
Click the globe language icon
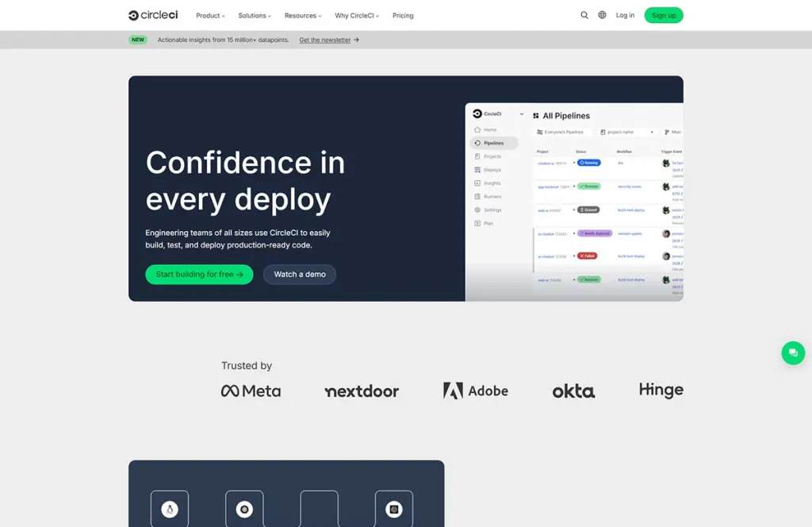[x=602, y=15]
